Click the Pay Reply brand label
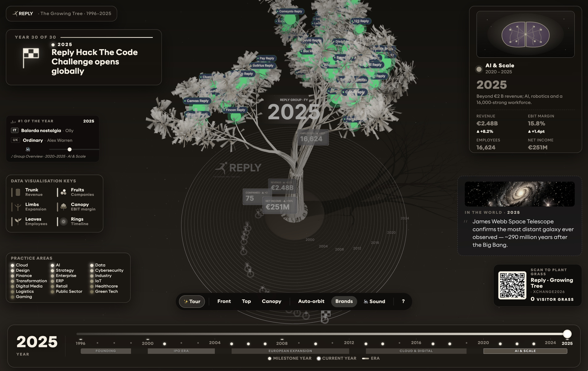Screen dimensions: 588x371 (x=266, y=58)
